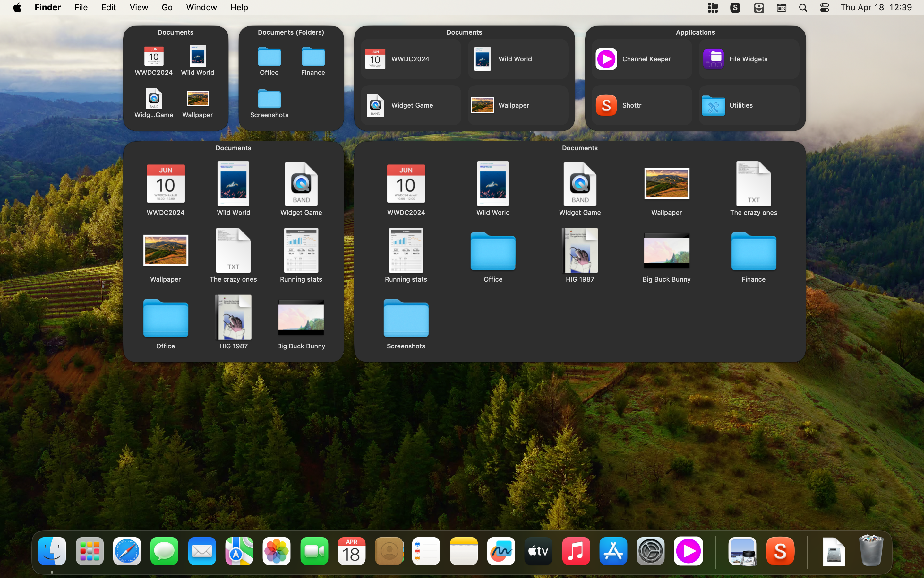Open the Trash in the Dock
This screenshot has width=924, height=578.
[x=871, y=551]
